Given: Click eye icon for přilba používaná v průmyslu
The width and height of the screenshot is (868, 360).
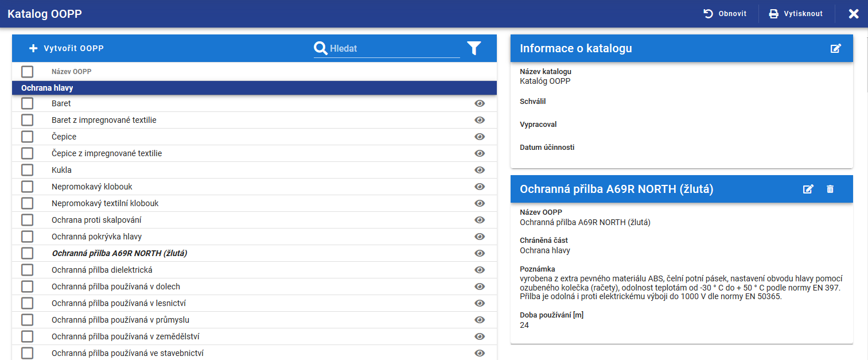Looking at the screenshot, I should click(x=480, y=320).
